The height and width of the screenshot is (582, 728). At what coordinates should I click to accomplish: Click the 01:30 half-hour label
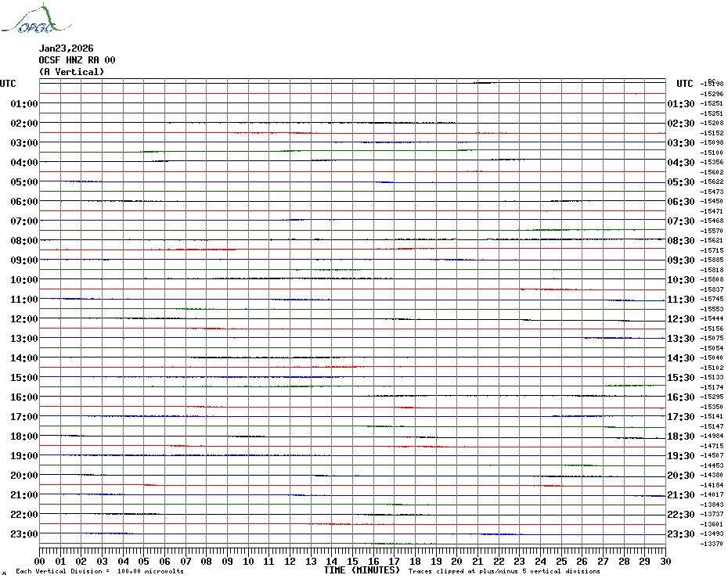pos(681,103)
